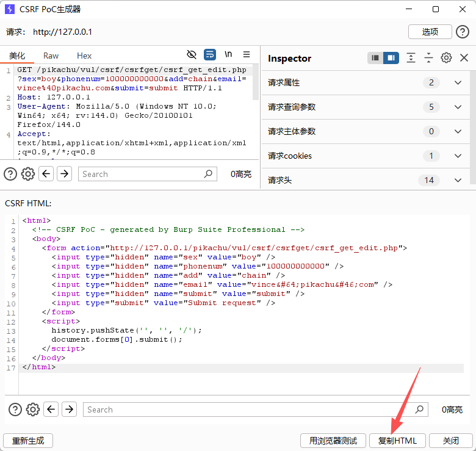Image resolution: width=476 pixels, height=451 pixels.
Task: Collapse all Inspector sections icon
Action: [x=428, y=57]
